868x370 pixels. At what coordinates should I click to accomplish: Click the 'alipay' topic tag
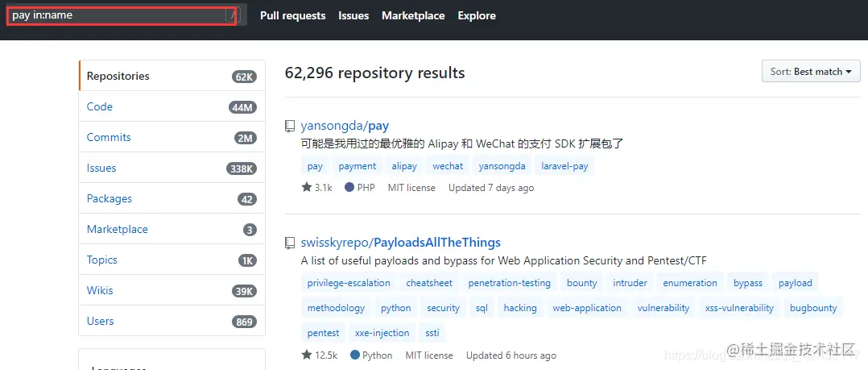click(x=404, y=166)
